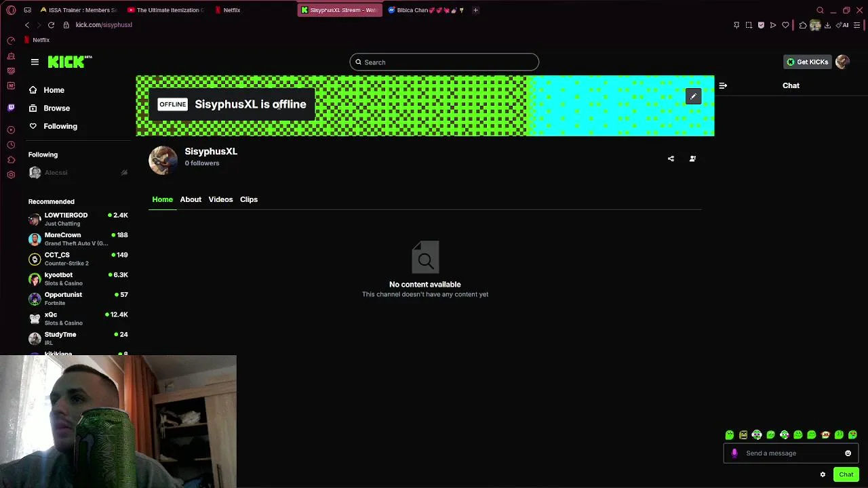868x488 pixels.
Task: Click the chat message input field
Action: (791, 453)
